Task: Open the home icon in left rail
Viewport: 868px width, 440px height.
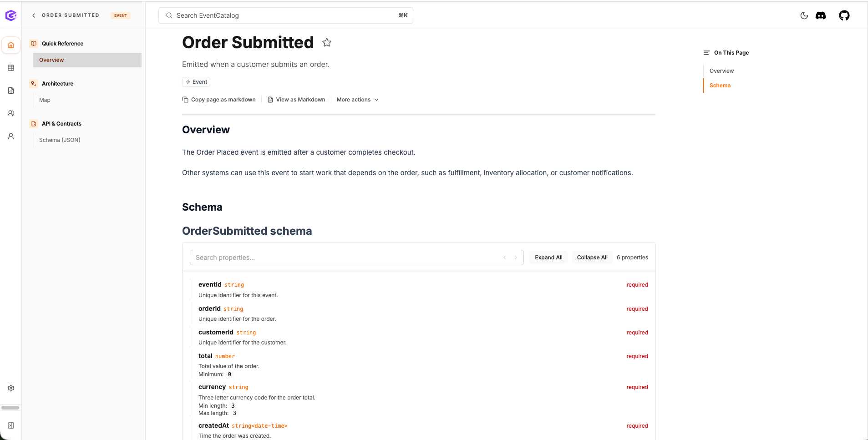Action: pos(11,45)
